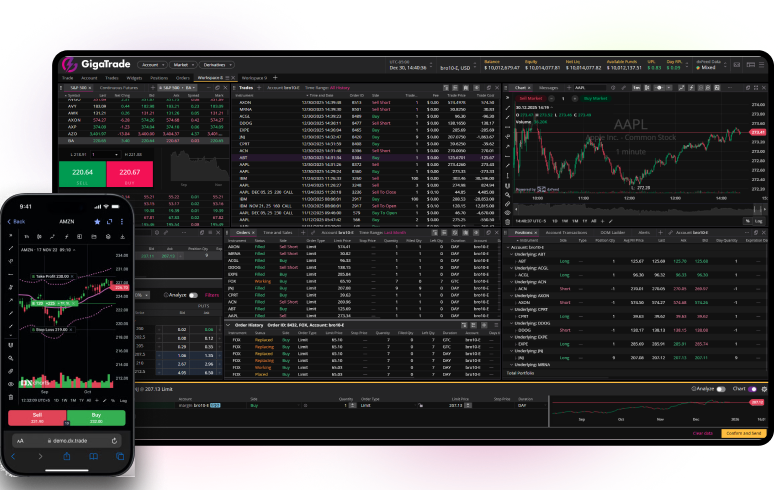This screenshot has width=779, height=490.
Task: Switch to Time and Sales tab
Action: point(278,233)
